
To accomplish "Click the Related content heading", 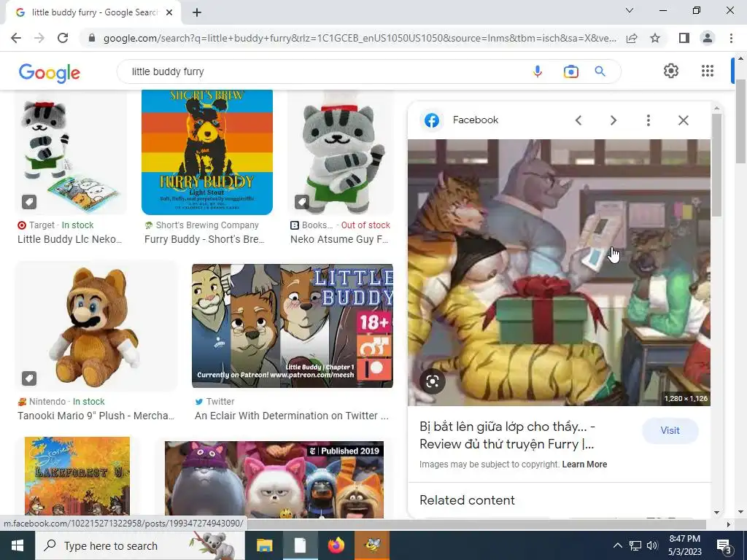I will pos(467,500).
